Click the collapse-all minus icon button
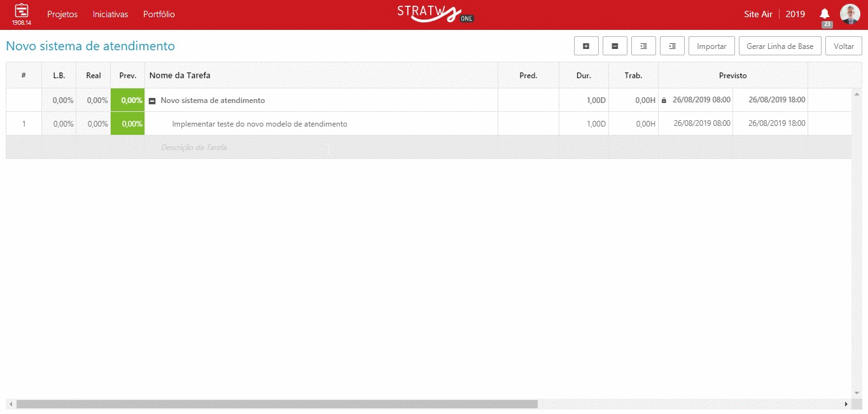868x414 pixels. pos(615,46)
